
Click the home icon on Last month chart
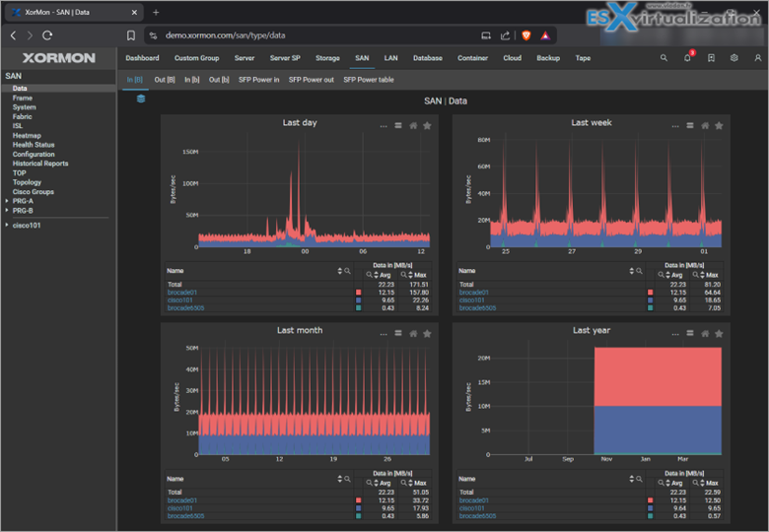(x=413, y=334)
